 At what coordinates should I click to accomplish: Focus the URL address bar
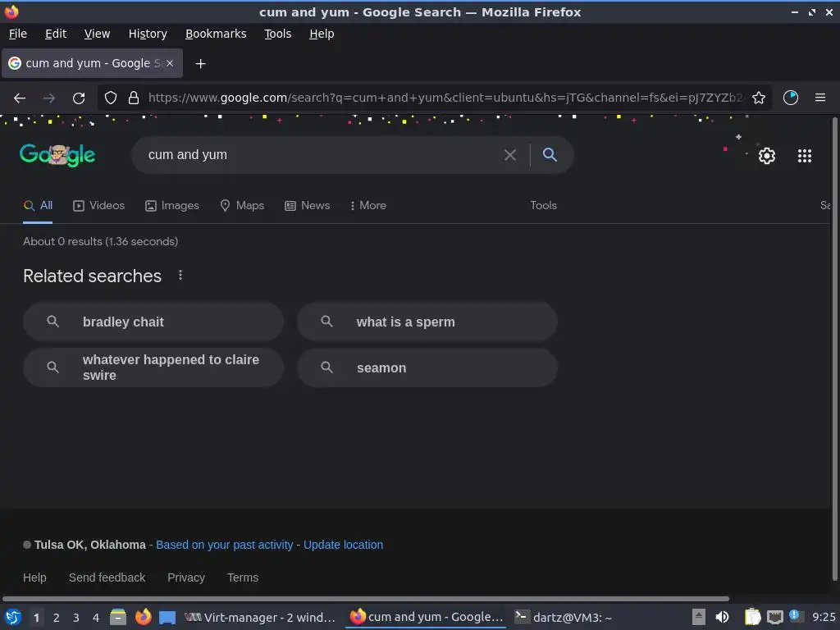click(x=445, y=98)
